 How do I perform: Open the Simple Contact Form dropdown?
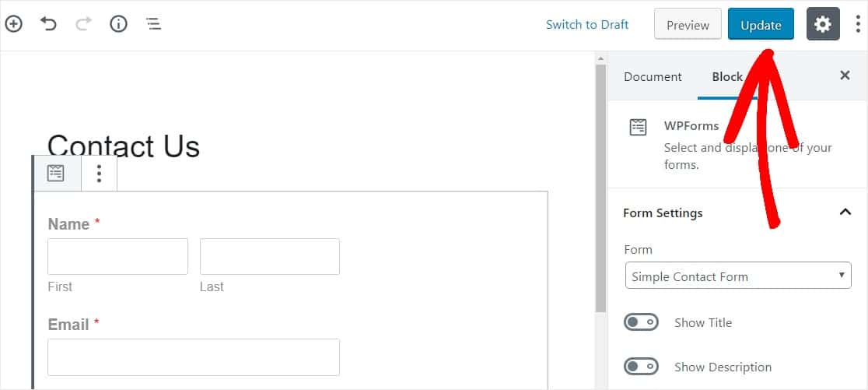pos(737,276)
